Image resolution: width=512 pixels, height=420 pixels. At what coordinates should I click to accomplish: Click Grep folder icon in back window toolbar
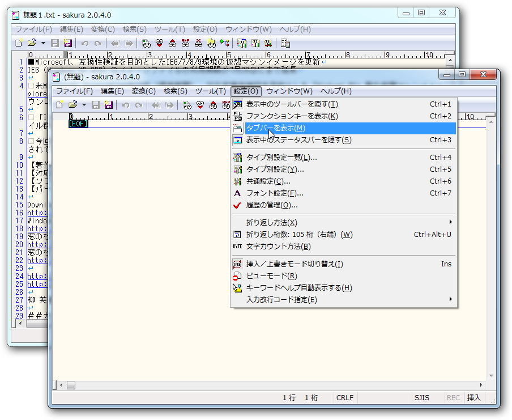tap(212, 43)
